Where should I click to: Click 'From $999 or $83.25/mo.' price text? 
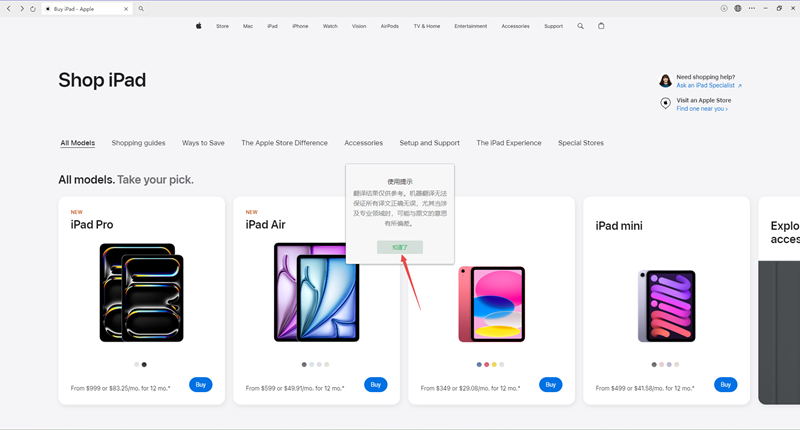coord(120,388)
